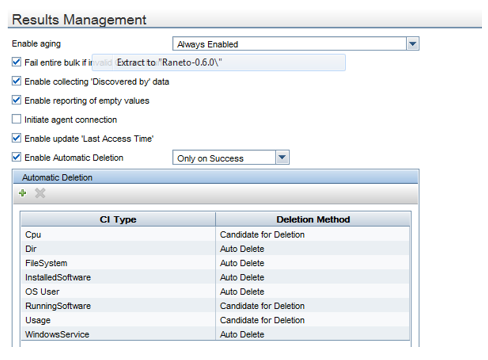This screenshot has width=488, height=360.
Task: Uncheck Fail entire bulk checkbox
Action: 16,62
